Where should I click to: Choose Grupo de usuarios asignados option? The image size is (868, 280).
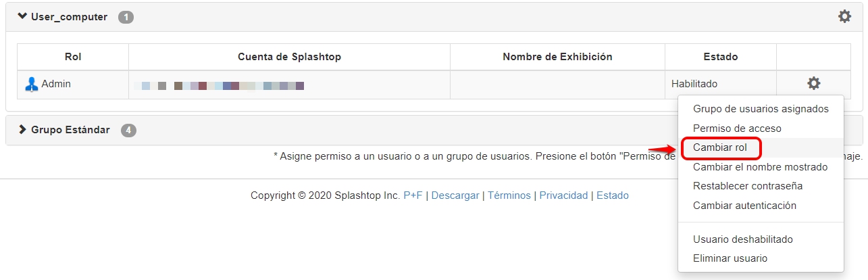click(x=761, y=108)
